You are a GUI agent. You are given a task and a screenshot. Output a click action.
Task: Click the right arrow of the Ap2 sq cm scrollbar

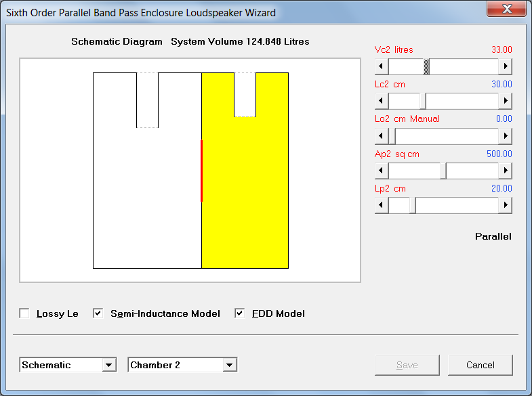click(x=505, y=171)
